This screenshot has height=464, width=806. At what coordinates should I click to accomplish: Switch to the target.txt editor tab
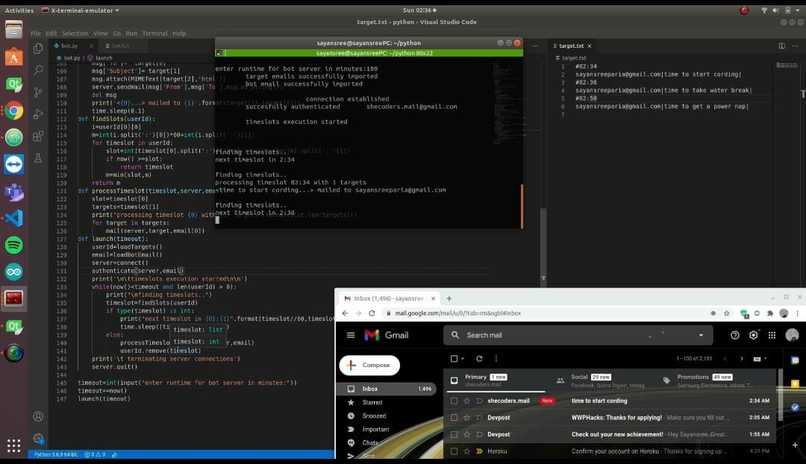571,46
